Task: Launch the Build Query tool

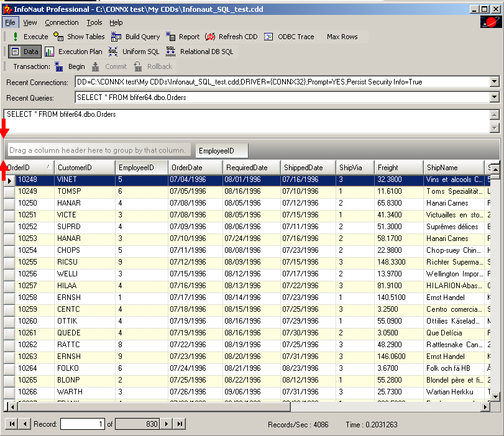Action: point(137,37)
